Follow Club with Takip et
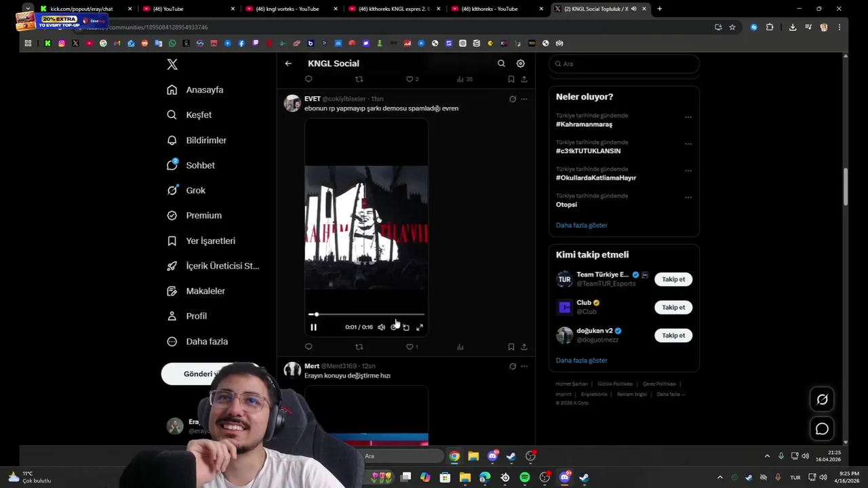Viewport: 868px width, 488px height. click(x=673, y=307)
